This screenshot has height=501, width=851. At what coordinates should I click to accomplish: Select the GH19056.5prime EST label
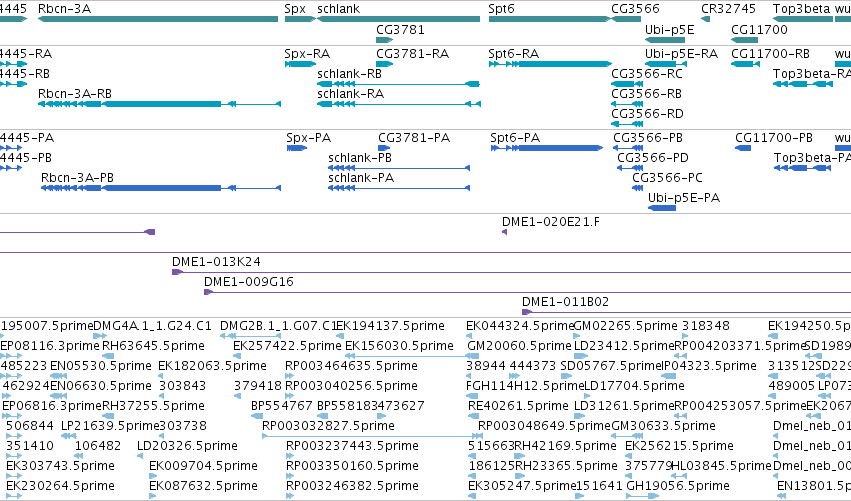[x=678, y=486]
